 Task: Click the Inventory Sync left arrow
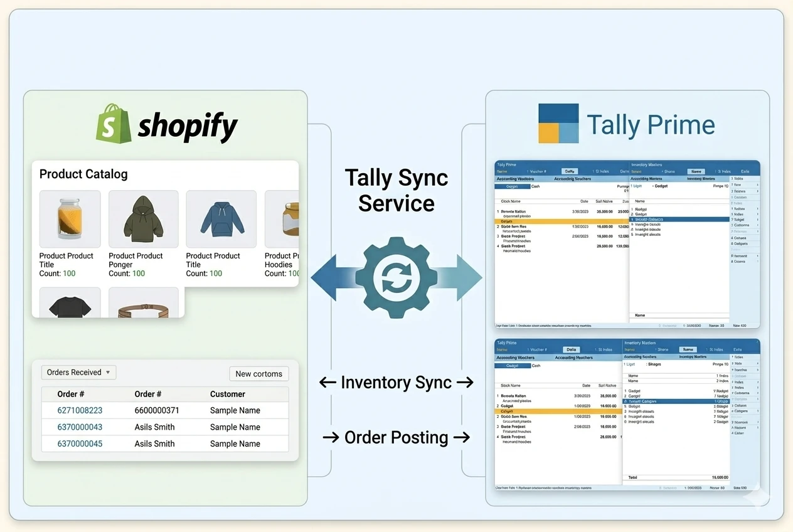[x=326, y=382]
